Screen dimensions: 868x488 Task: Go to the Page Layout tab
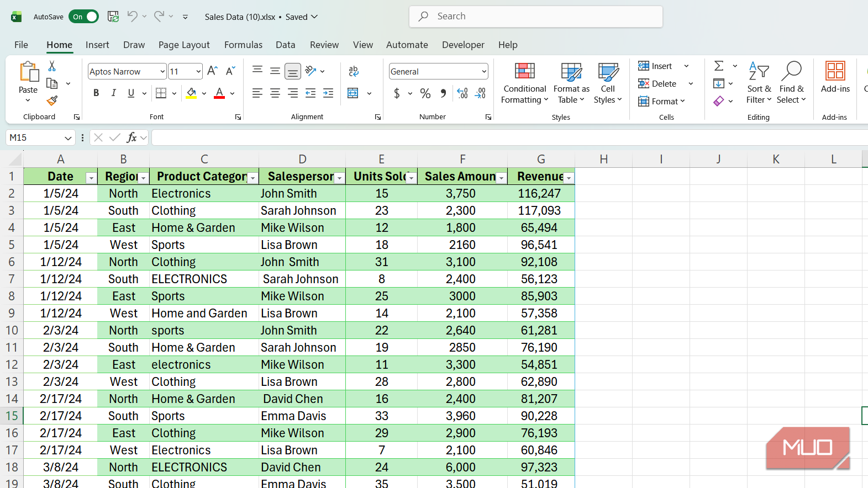[x=184, y=45]
